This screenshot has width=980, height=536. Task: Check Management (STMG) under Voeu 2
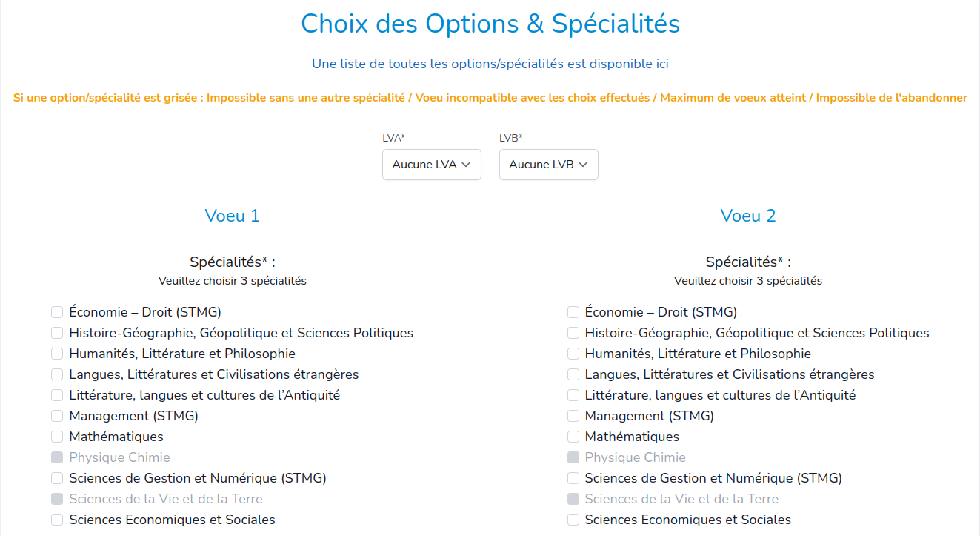573,416
